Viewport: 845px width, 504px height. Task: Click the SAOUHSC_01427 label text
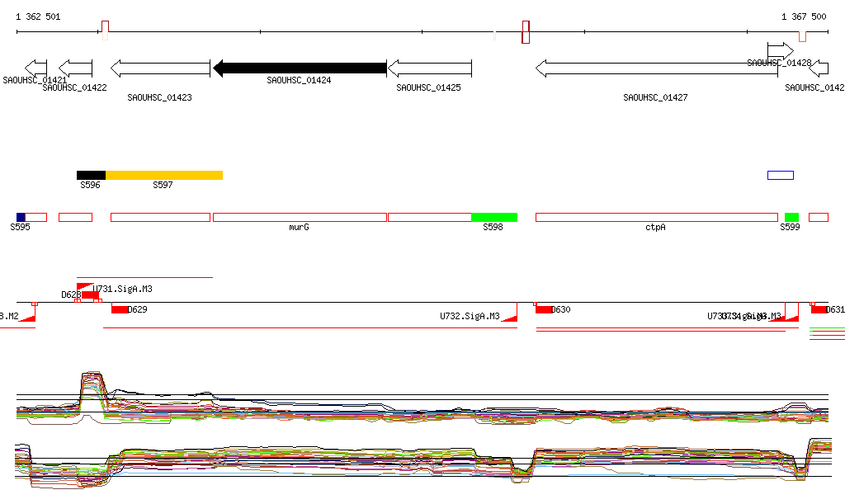click(x=655, y=97)
